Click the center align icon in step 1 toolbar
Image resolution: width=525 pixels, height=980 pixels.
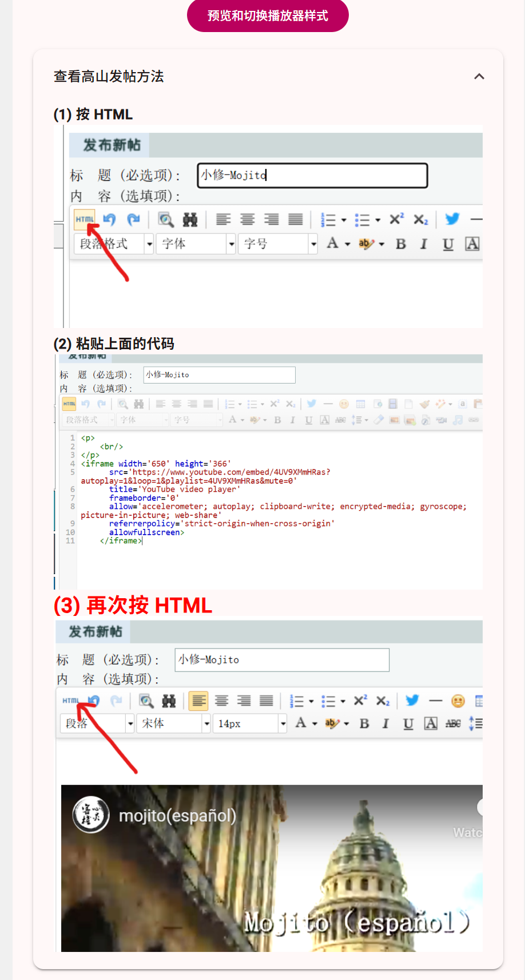pos(247,219)
